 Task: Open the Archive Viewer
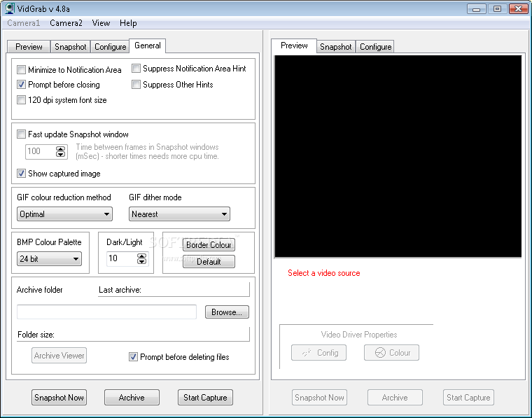59,356
